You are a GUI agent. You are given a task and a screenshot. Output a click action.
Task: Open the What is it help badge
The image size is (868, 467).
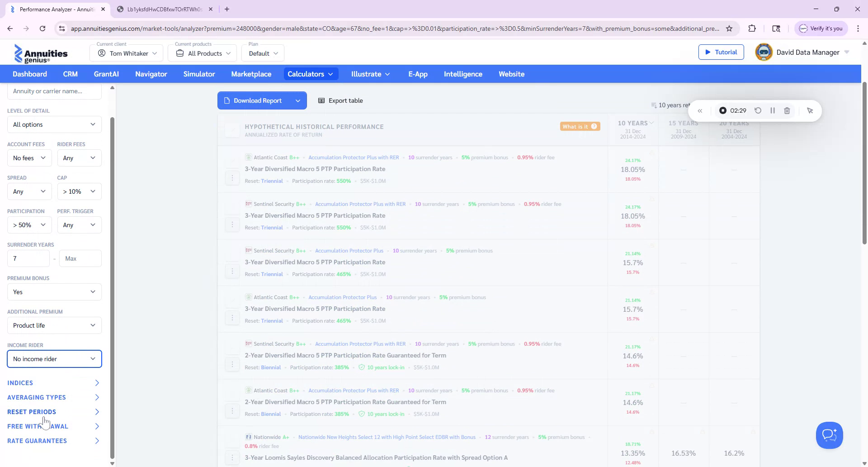(580, 126)
